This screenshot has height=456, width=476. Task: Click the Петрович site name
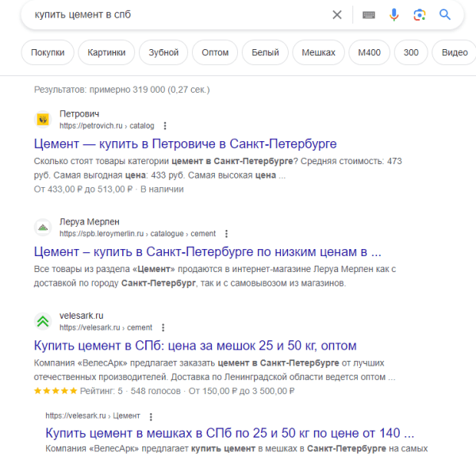pyautogui.click(x=79, y=113)
